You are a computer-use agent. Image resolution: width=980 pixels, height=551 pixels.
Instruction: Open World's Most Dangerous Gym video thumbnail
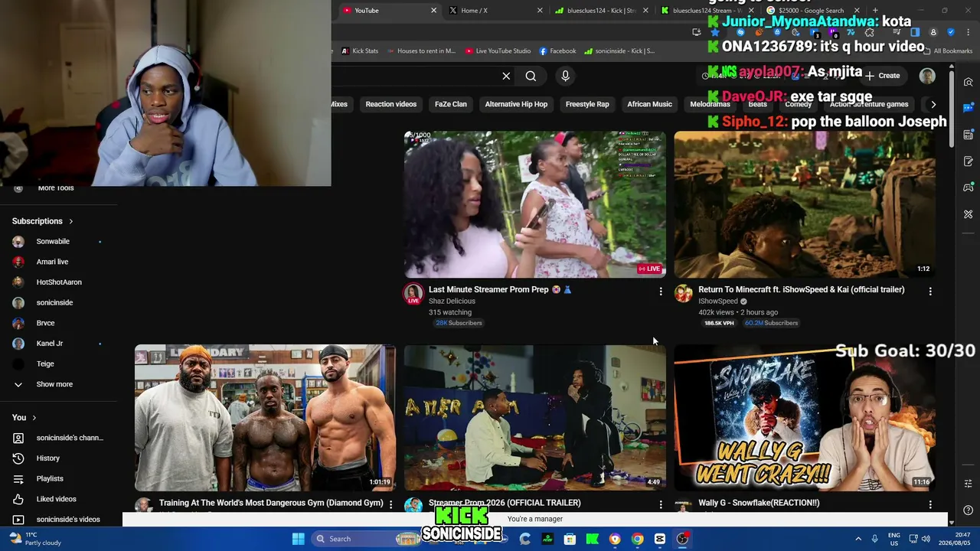pyautogui.click(x=265, y=418)
